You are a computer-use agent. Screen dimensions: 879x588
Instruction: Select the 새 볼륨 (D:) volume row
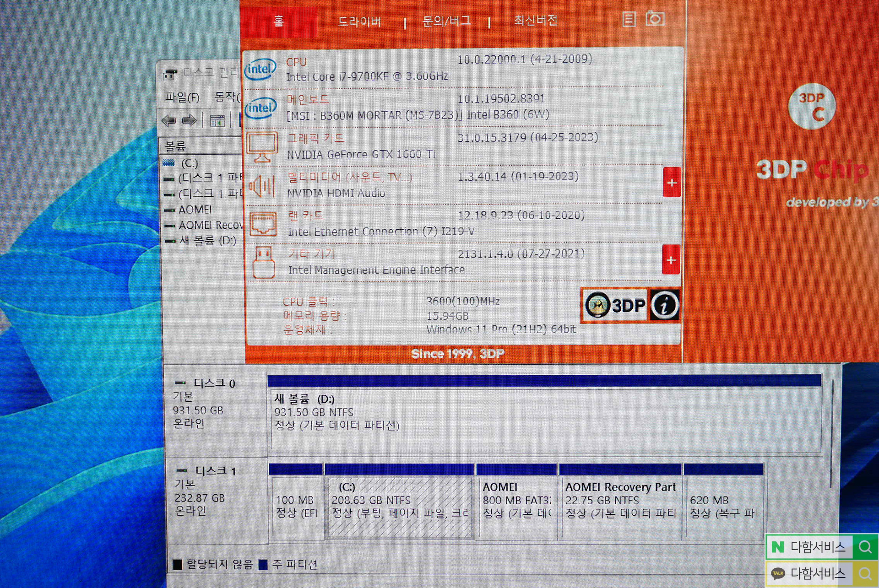(x=207, y=241)
